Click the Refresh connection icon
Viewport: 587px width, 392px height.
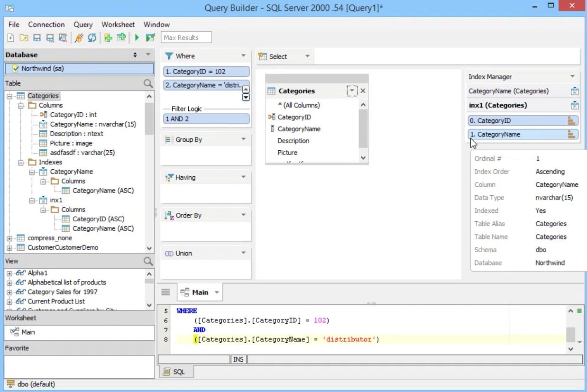92,37
